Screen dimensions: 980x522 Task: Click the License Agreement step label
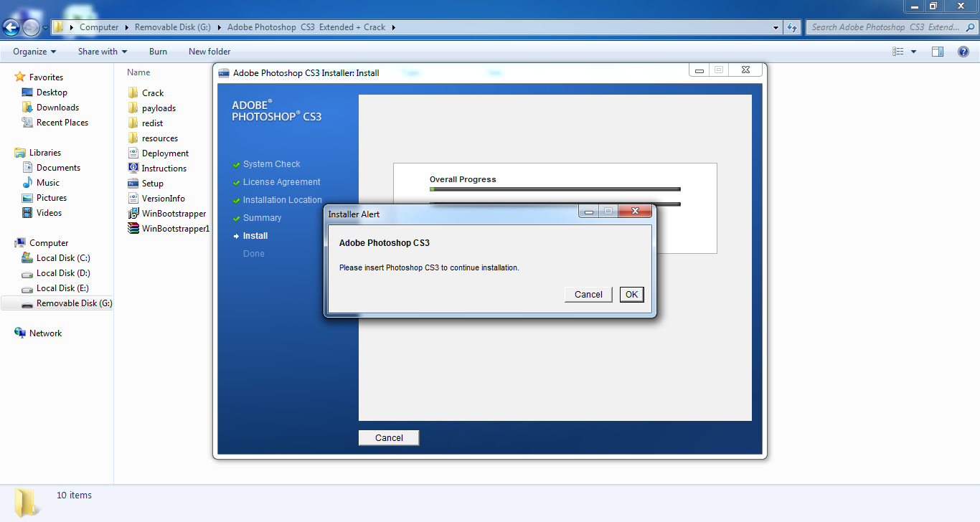coord(281,182)
